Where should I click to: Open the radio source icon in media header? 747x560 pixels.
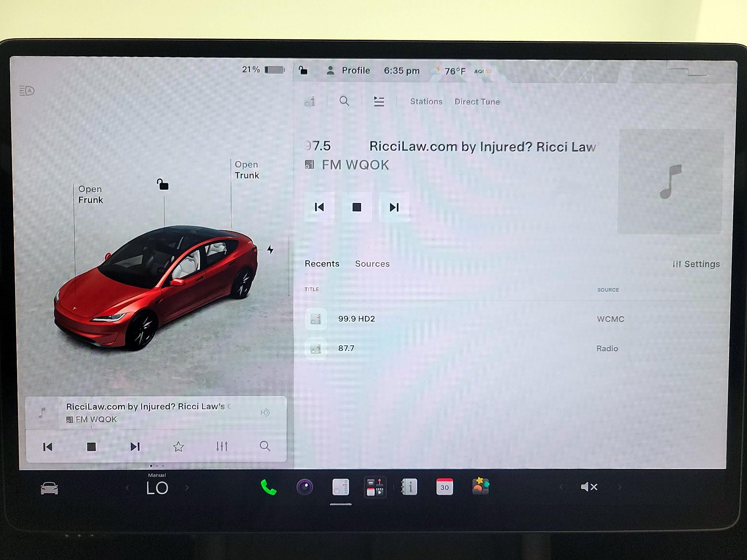point(310,102)
